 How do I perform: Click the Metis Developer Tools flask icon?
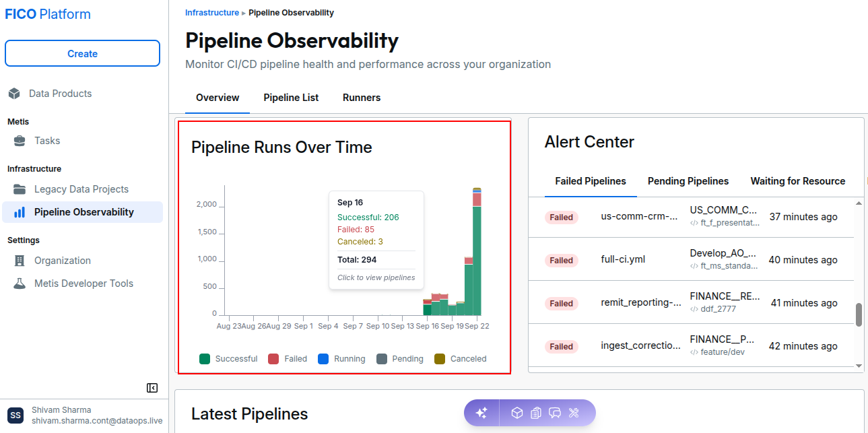click(x=20, y=284)
